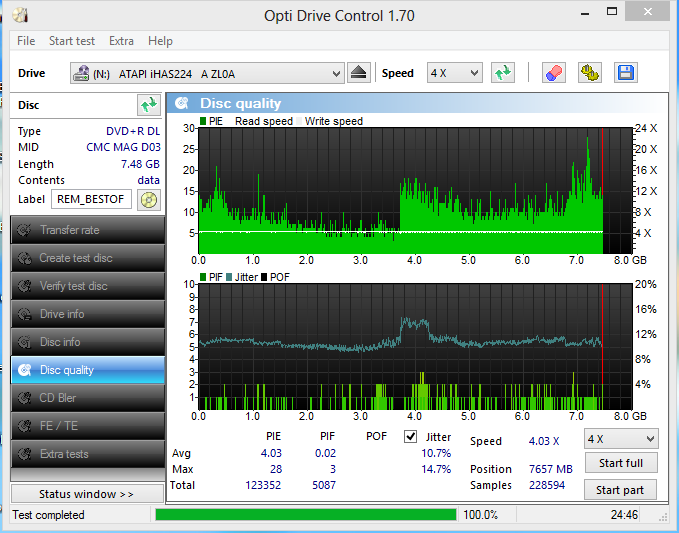Viewport: 679px width, 533px height.
Task: Click the disc type DVD+R DL
Action: 133,131
